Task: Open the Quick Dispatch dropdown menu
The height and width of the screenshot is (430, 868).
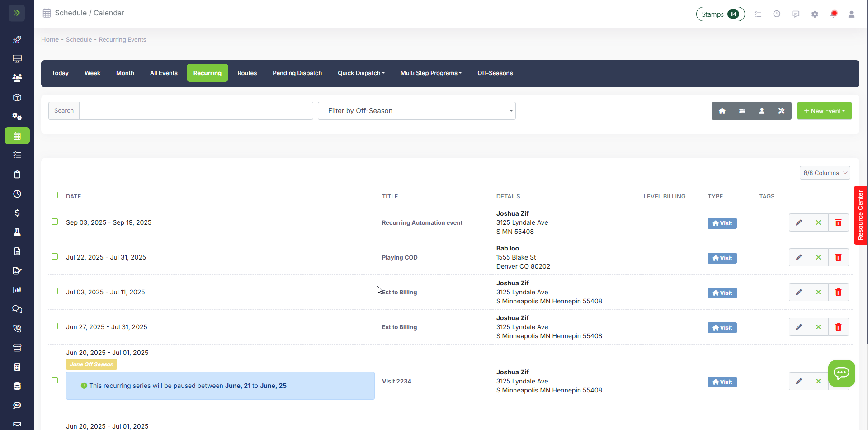Action: pyautogui.click(x=361, y=73)
